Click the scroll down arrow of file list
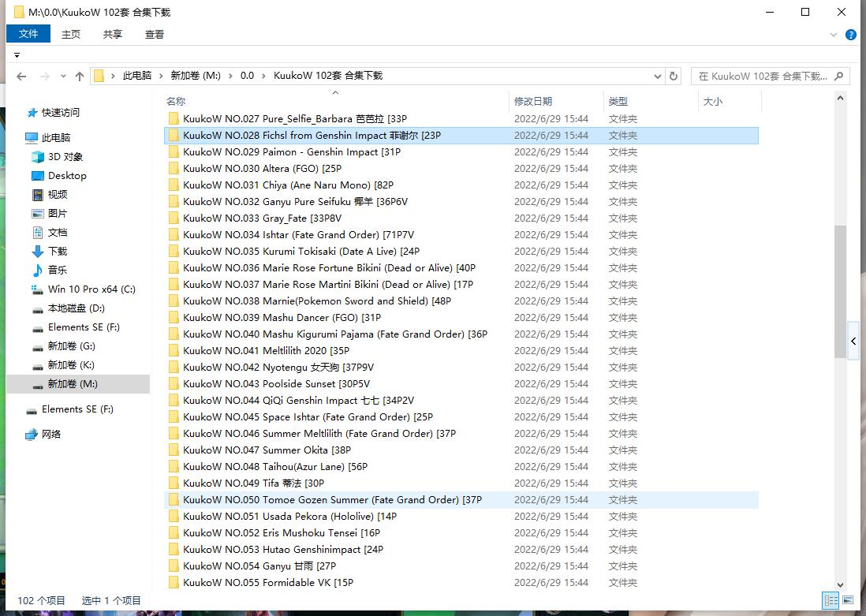Screen dimensions: 866x616 click(840, 584)
